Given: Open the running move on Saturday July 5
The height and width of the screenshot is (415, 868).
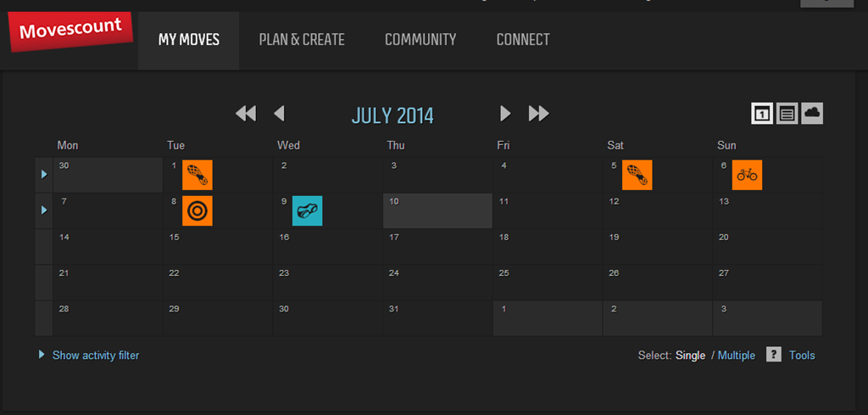Looking at the screenshot, I should click(x=637, y=175).
